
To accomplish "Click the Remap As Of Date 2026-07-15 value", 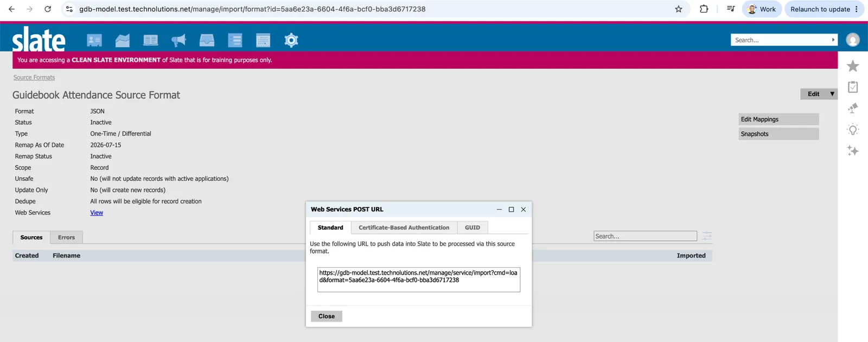I will click(x=106, y=145).
